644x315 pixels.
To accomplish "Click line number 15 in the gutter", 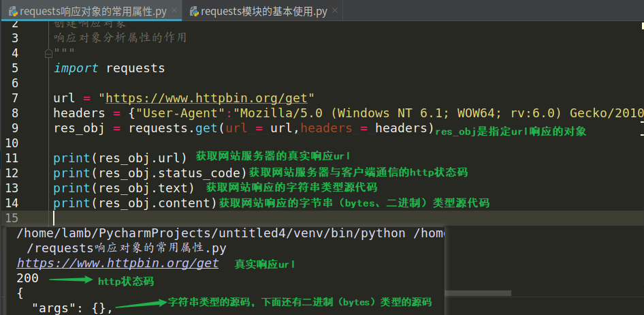I will (x=11, y=218).
